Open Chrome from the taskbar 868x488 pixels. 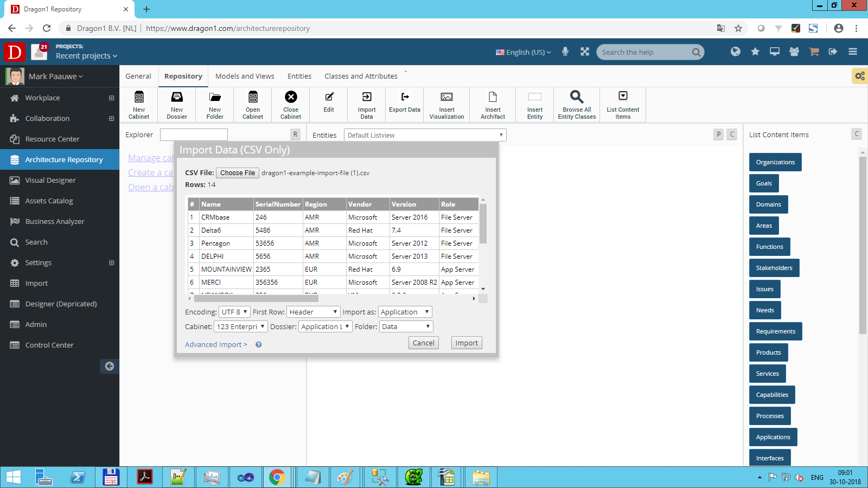tap(277, 477)
